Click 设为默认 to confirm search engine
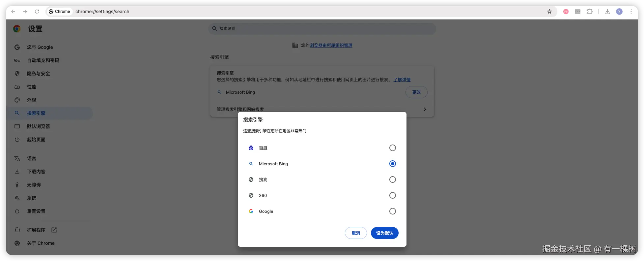Viewport: 644px width, 261px height. pos(385,233)
